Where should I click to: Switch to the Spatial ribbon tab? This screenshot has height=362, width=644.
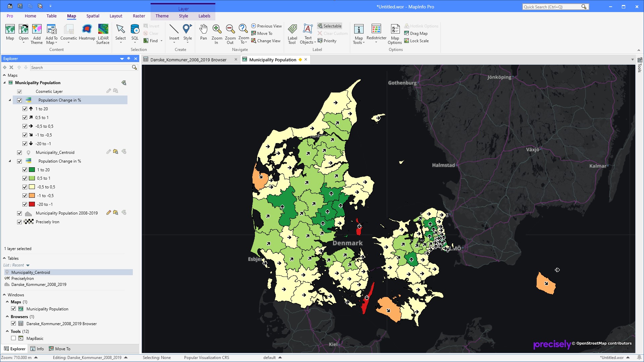[93, 16]
